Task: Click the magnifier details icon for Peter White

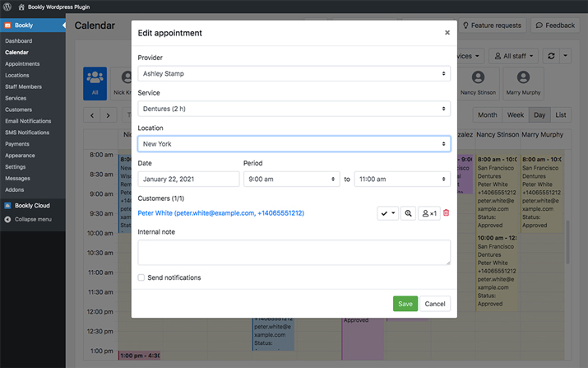Action: [x=408, y=213]
